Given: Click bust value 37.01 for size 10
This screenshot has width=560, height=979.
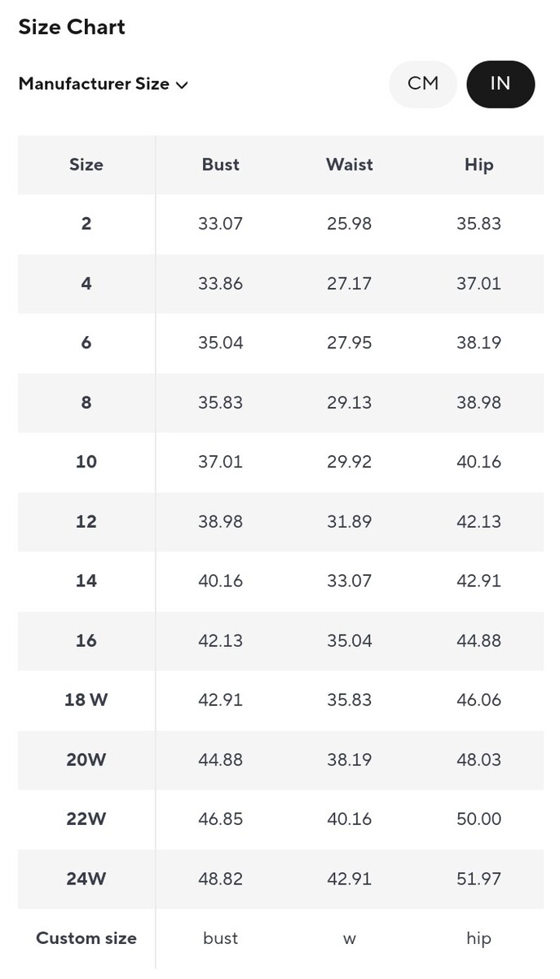Looking at the screenshot, I should pyautogui.click(x=220, y=462).
